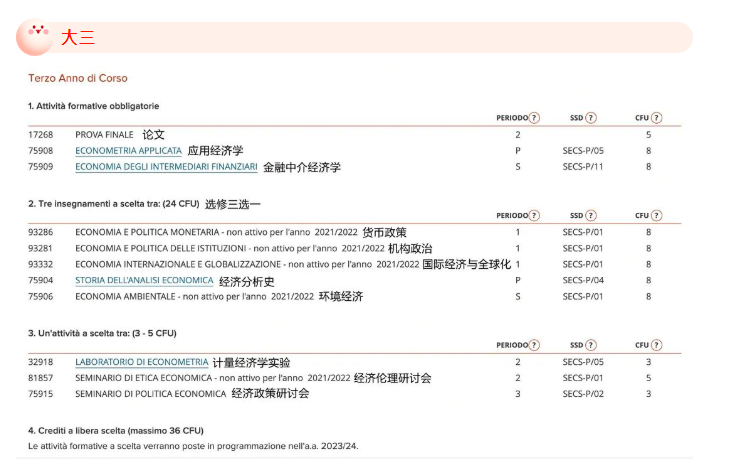Click the 经济分析史 annotation
This screenshot has height=466, width=737.
click(x=246, y=282)
